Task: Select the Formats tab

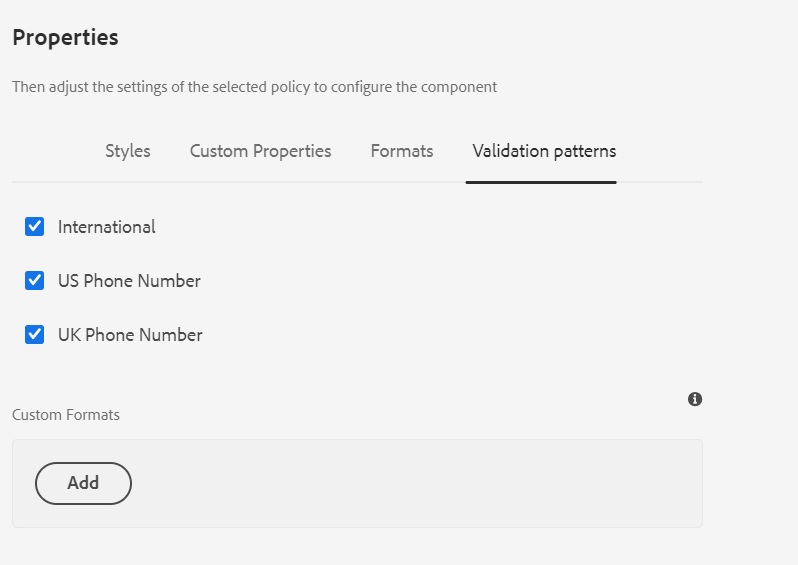Action: coord(402,151)
